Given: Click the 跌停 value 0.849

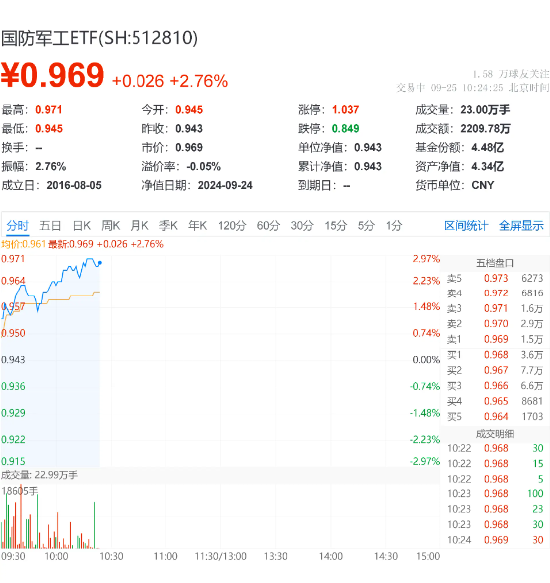Looking at the screenshot, I should (x=345, y=129).
